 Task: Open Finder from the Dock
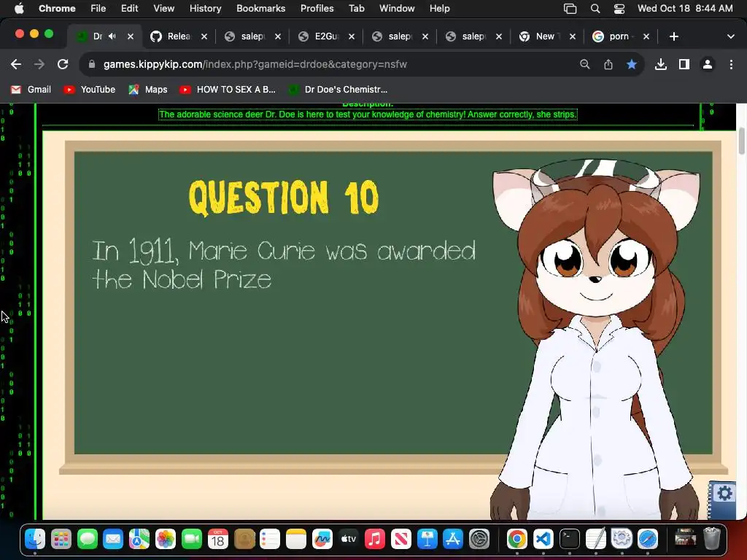pos(35,539)
